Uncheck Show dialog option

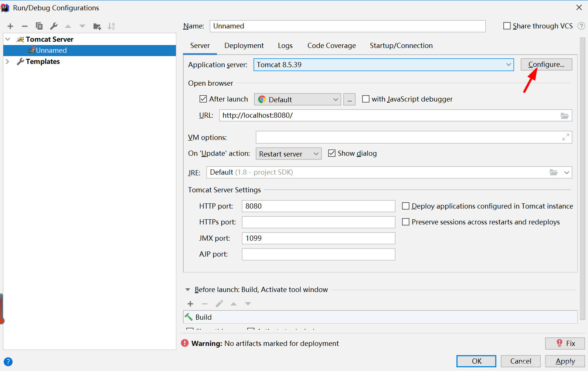(332, 153)
